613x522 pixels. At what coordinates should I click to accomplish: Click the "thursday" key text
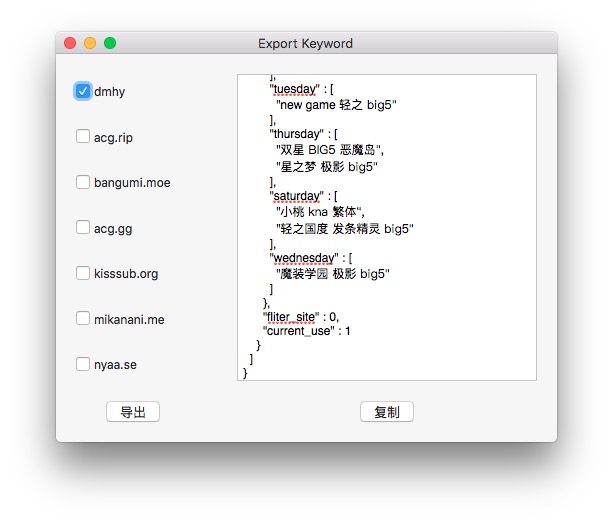(297, 134)
